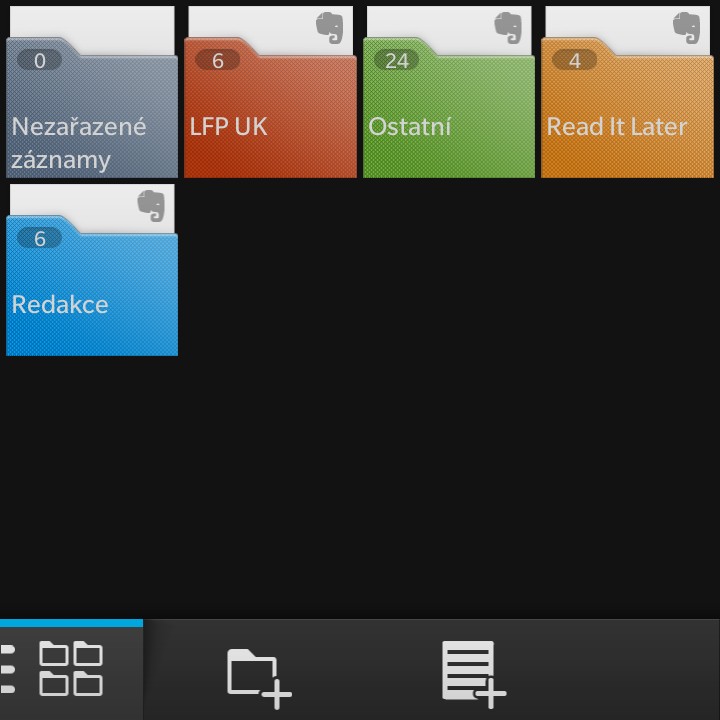
Task: Click the Evernote elephant icon on LFP UK
Action: [330, 28]
